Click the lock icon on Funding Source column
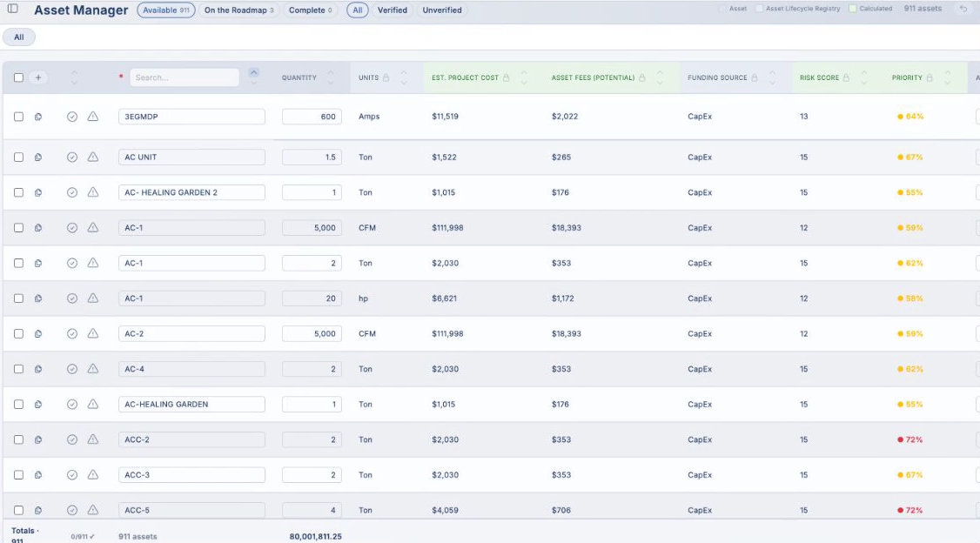980x543 pixels. pos(755,77)
